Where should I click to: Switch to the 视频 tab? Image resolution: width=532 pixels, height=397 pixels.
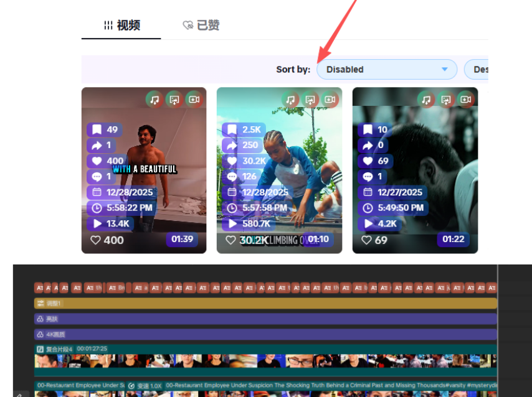[121, 26]
